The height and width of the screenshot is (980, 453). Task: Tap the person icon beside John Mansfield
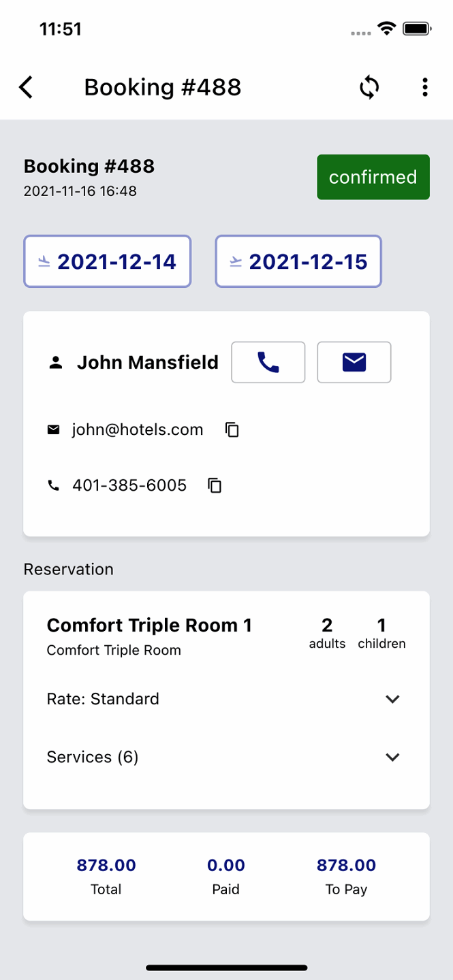tap(56, 363)
